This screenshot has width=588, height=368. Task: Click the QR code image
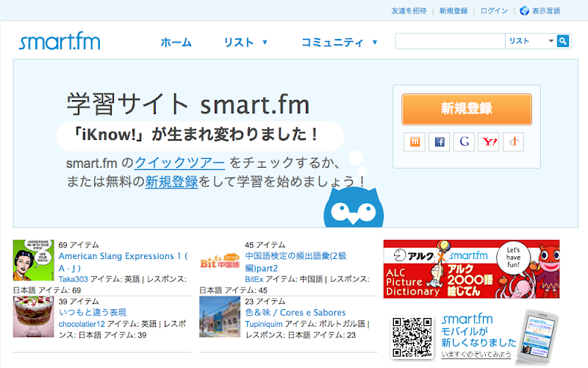coord(412,337)
